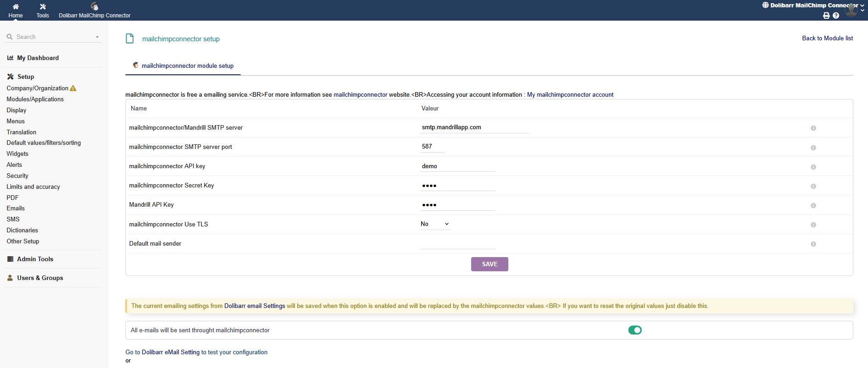Open the help question mark icon
The width and height of the screenshot is (868, 368).
pyautogui.click(x=836, y=16)
